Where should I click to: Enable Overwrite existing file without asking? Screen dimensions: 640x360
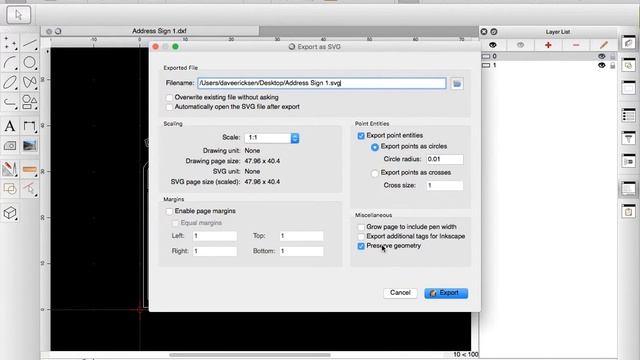169,98
